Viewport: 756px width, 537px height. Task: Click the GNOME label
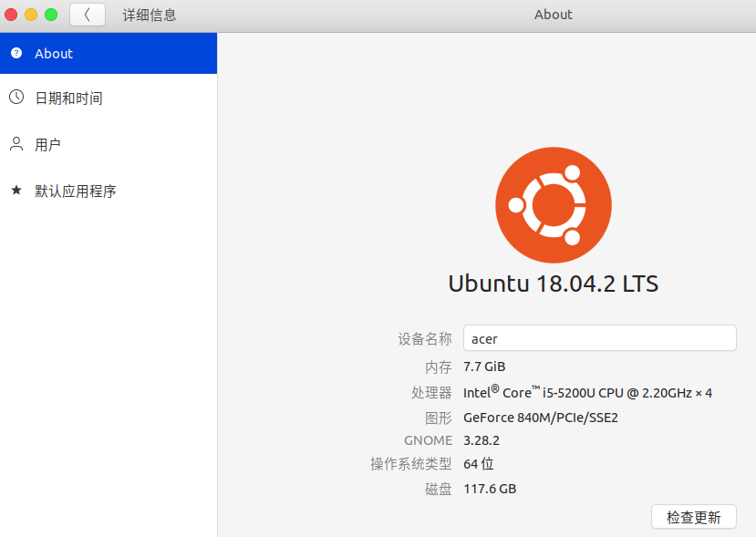(x=428, y=440)
